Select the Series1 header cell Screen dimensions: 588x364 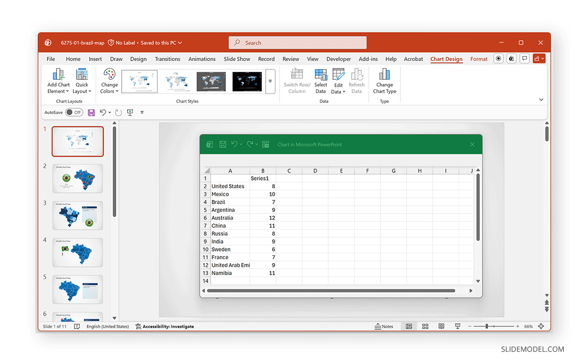(x=263, y=179)
